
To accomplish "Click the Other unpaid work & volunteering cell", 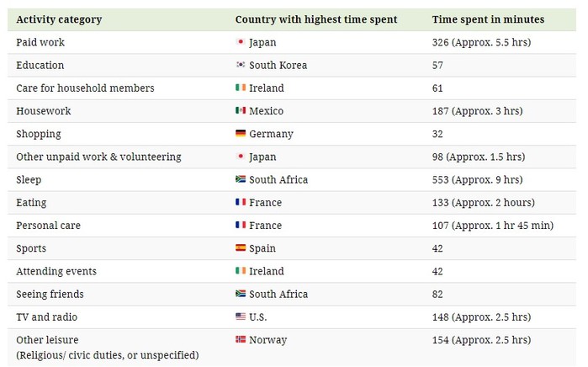I will tap(98, 157).
